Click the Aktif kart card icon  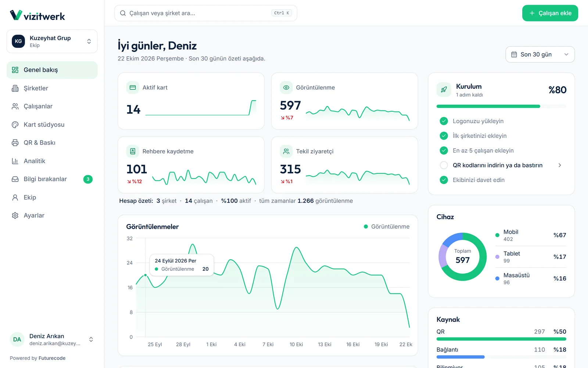133,88
